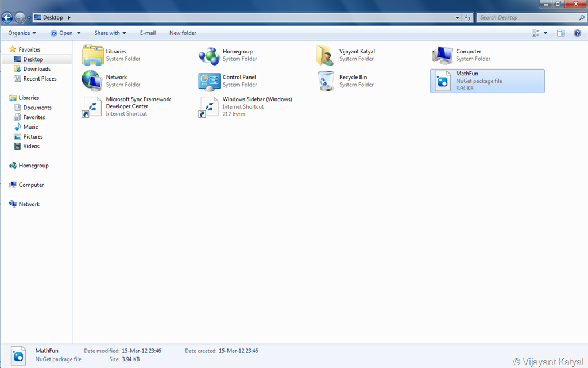The height and width of the screenshot is (368, 588).
Task: Open recent pages dropdown beside Forward
Action: tap(29, 18)
